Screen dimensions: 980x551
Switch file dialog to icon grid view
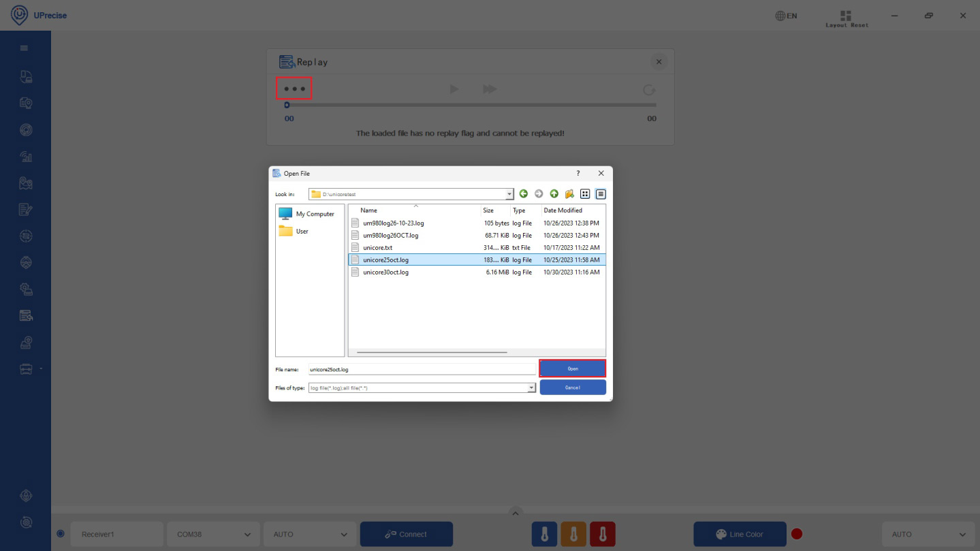click(585, 194)
